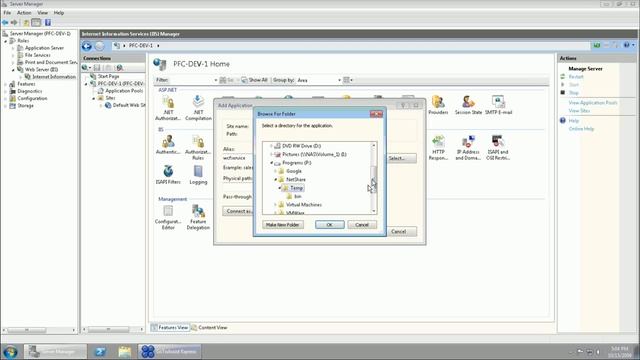This screenshot has height=360, width=640.
Task: Select Application Pools in Connections pane
Action: [124, 91]
